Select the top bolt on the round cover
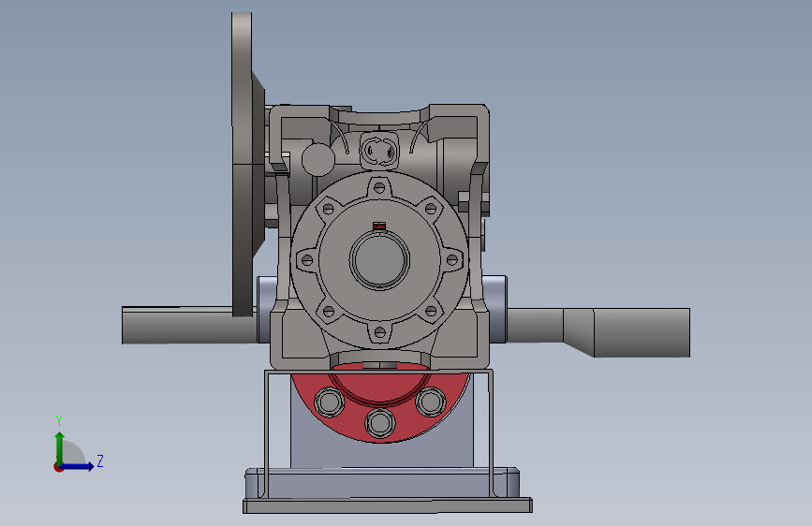This screenshot has width=812, height=526. [379, 187]
